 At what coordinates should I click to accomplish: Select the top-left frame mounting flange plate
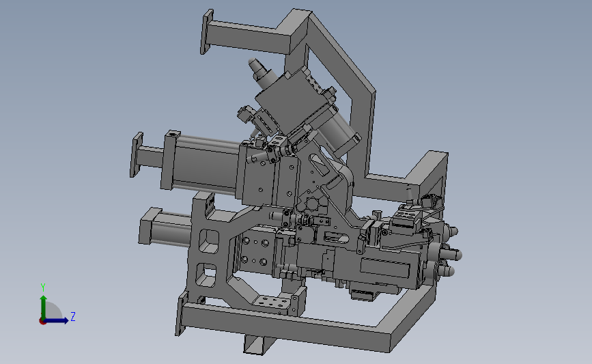click(206, 31)
